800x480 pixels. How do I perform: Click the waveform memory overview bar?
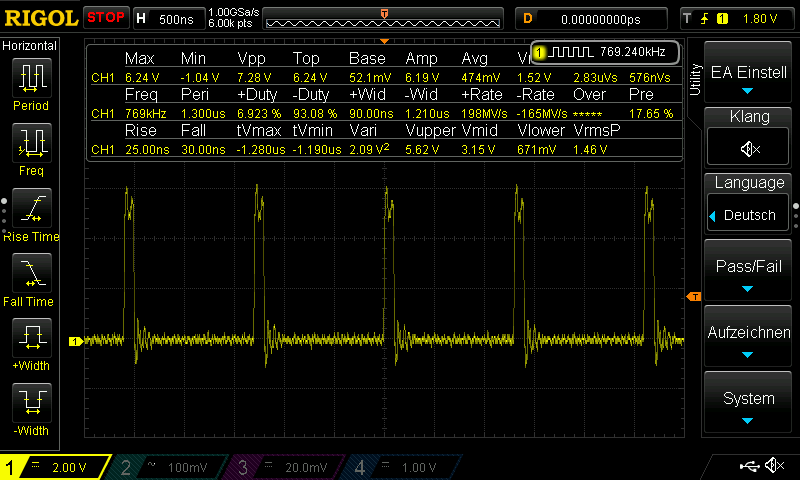coord(383,22)
